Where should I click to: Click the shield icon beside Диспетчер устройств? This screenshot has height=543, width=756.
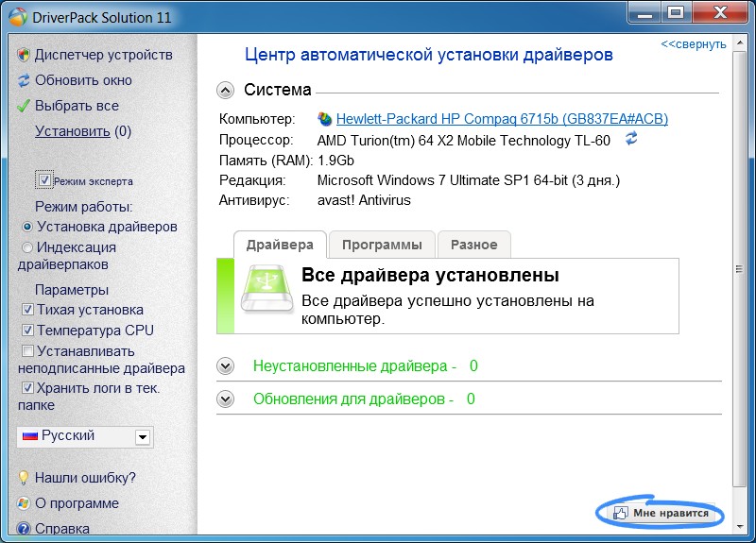tap(23, 55)
